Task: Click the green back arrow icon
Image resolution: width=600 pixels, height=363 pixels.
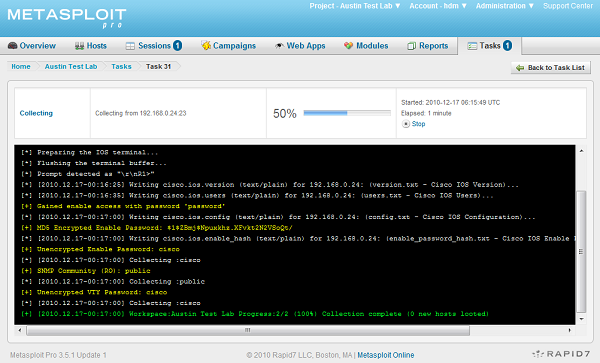Action: pos(520,68)
